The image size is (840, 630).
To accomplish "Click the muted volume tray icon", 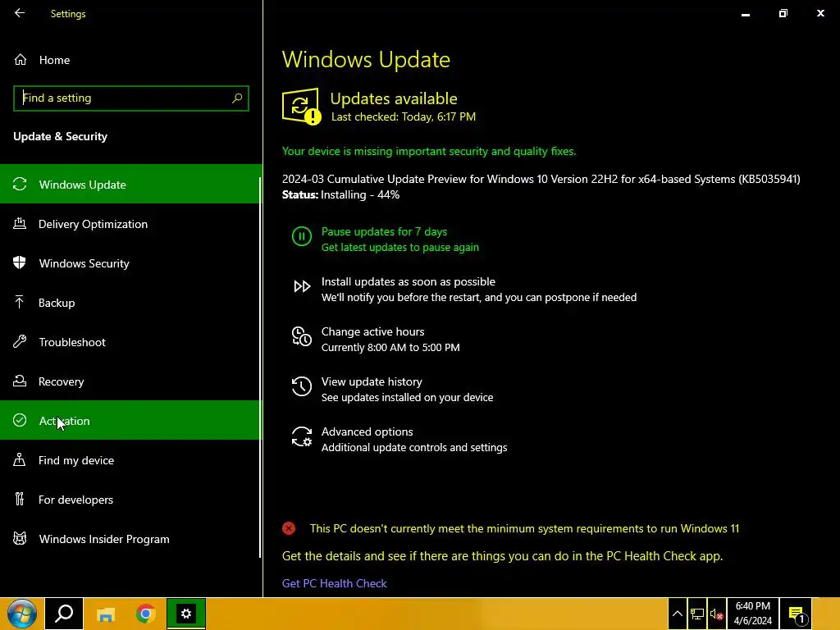I will point(717,614).
